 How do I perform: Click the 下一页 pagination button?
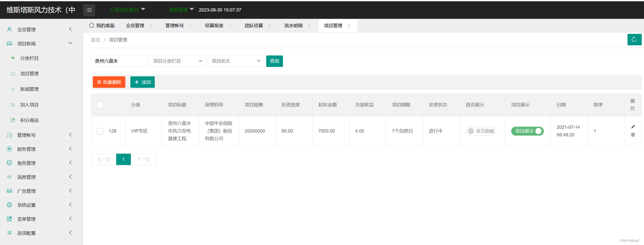[143, 159]
